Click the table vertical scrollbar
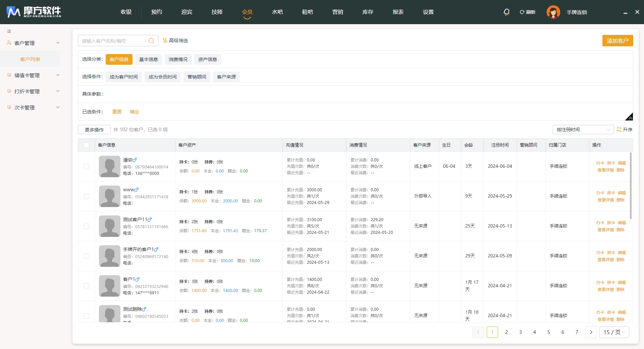Viewport: 644px width, 349px height. point(631,186)
